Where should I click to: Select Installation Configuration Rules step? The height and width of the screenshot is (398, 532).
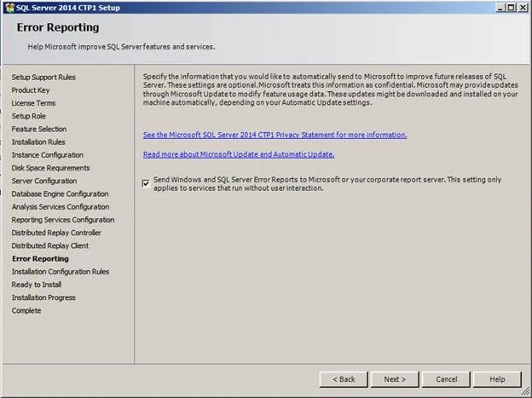point(61,272)
